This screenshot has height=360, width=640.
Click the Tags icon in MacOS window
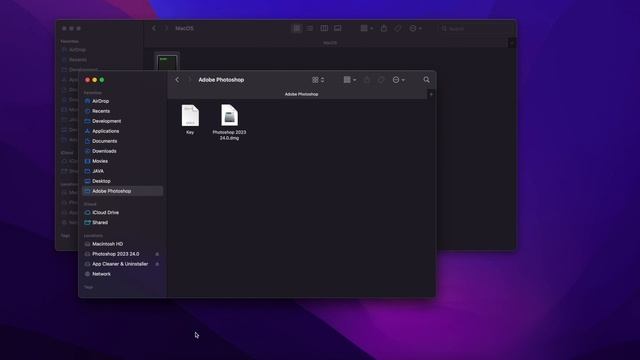[398, 28]
